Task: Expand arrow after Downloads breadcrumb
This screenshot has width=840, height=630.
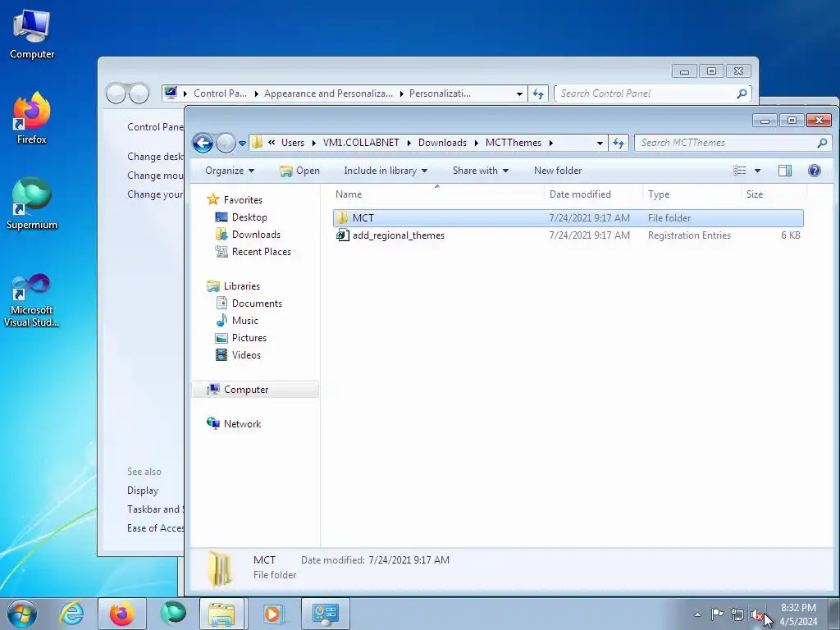Action: (477, 143)
